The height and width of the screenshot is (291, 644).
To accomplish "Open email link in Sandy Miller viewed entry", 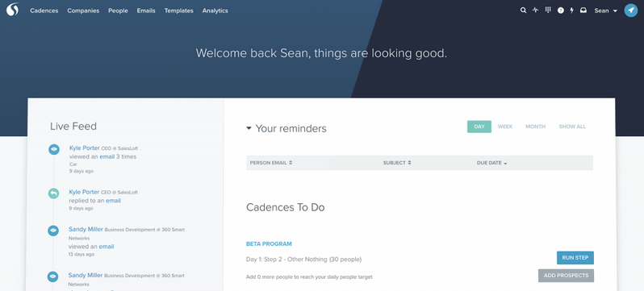I will [x=107, y=247].
